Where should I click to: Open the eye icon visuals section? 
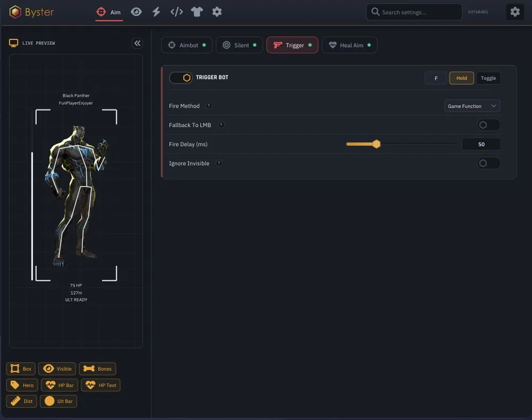point(137,12)
